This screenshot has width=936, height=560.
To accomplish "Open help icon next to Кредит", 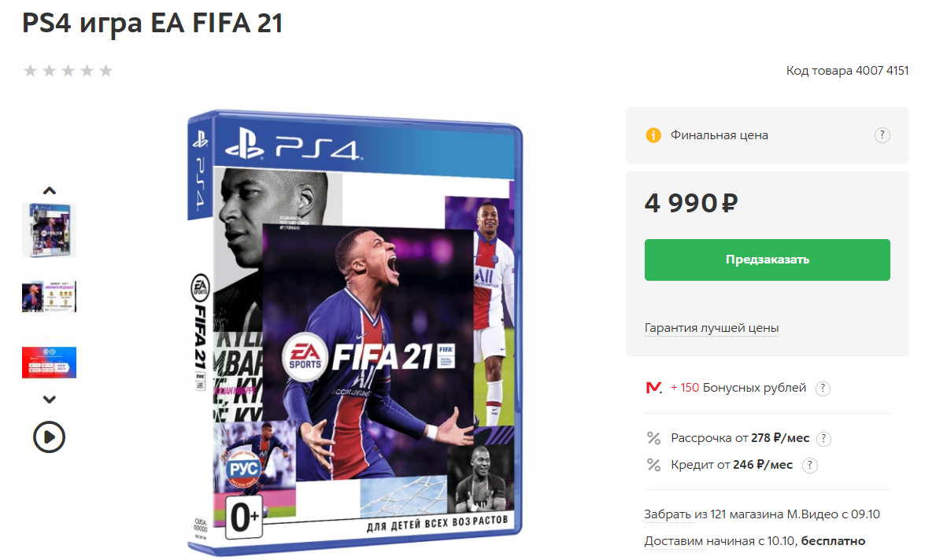I will tap(809, 465).
